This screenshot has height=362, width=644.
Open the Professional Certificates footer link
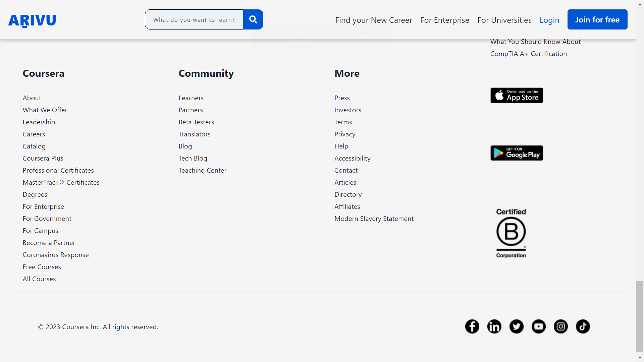click(58, 170)
